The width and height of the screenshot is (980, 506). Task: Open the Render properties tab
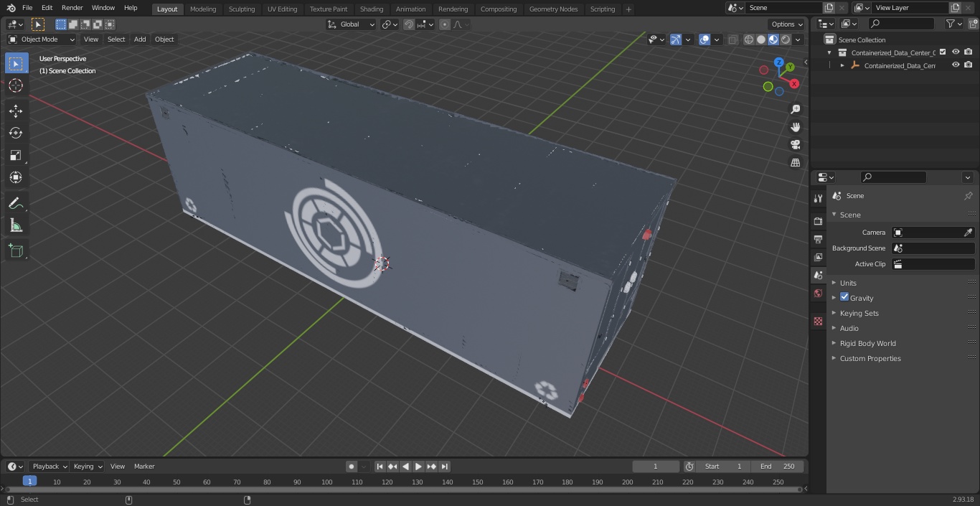[818, 221]
